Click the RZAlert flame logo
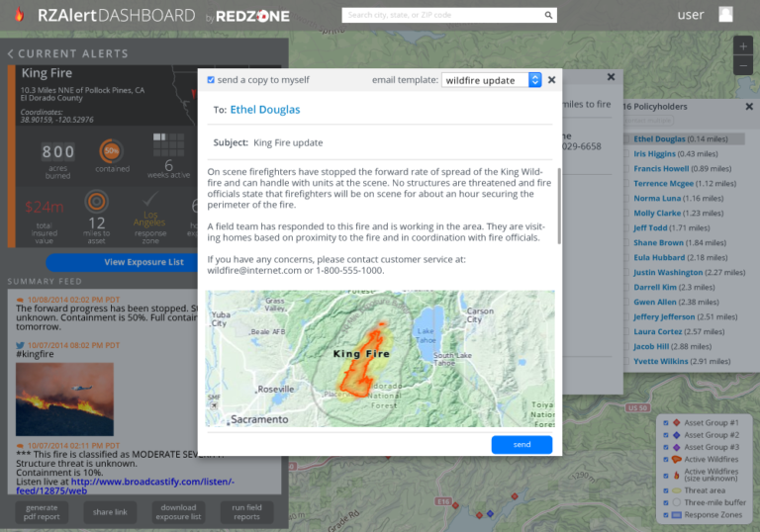The height and width of the screenshot is (532, 760). point(19,16)
